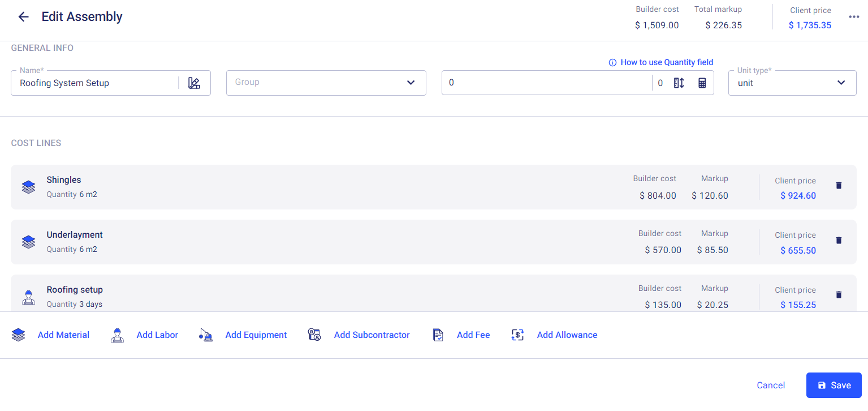Viewport: 868px width, 411px height.
Task: Click the info icon beside Quantity help
Action: point(612,63)
